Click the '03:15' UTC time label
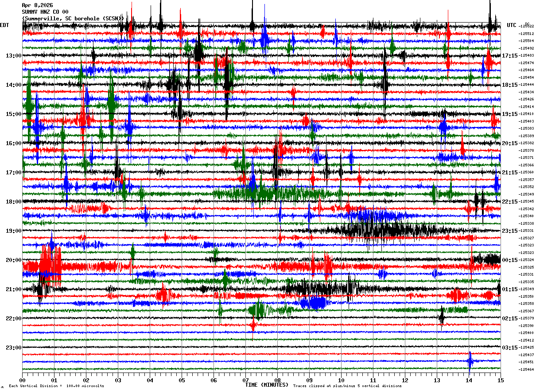The height and width of the screenshot is (392, 536). tap(509, 348)
